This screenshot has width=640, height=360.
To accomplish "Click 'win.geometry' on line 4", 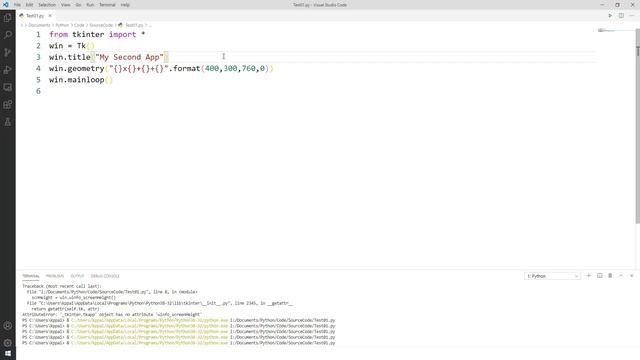I will click(77, 69).
